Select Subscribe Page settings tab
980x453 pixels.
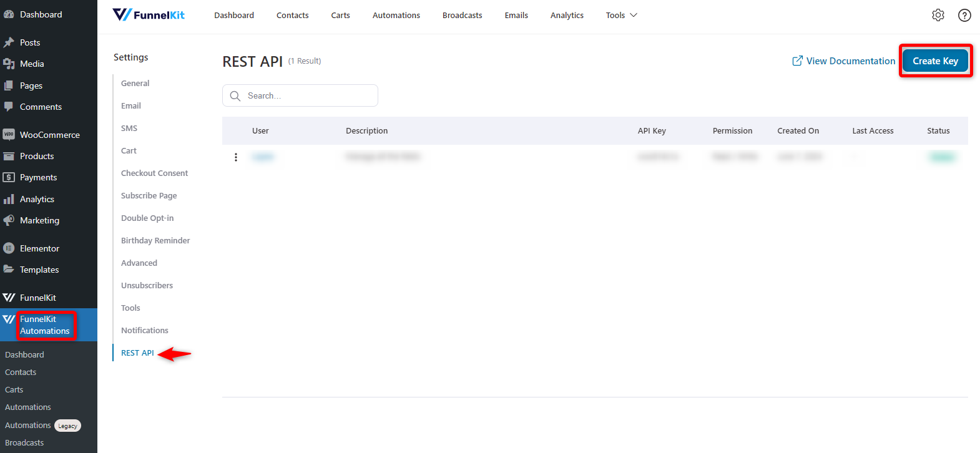click(x=149, y=195)
